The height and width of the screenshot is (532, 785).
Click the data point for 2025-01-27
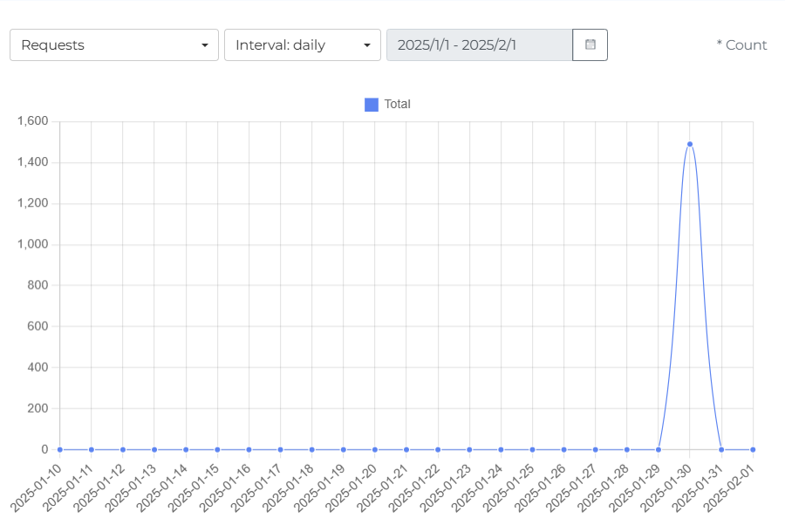click(595, 450)
